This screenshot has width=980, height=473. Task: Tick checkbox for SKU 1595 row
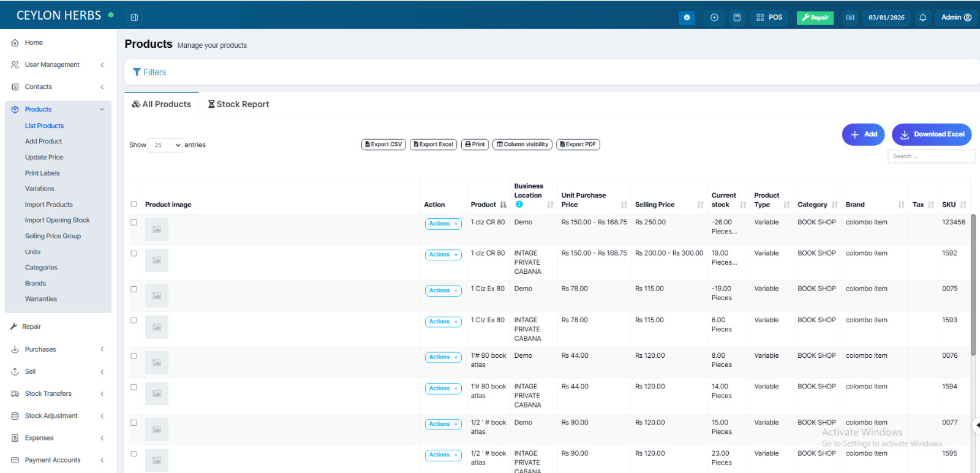pyautogui.click(x=134, y=454)
